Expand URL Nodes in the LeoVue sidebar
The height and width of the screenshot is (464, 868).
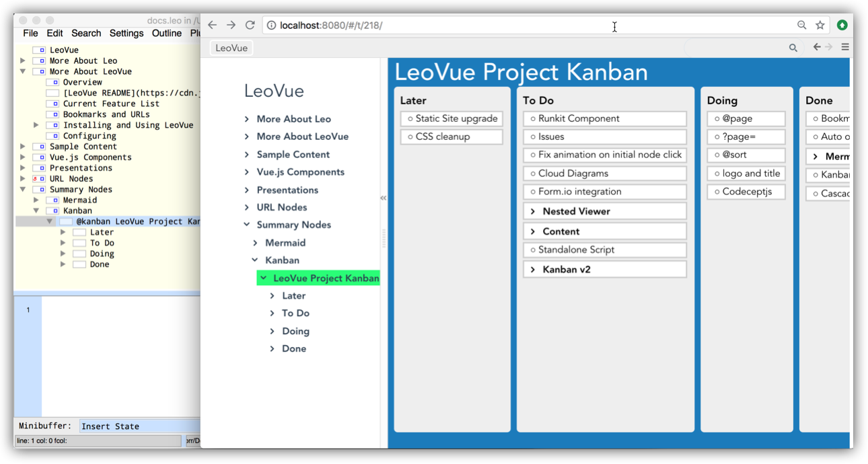(x=247, y=207)
